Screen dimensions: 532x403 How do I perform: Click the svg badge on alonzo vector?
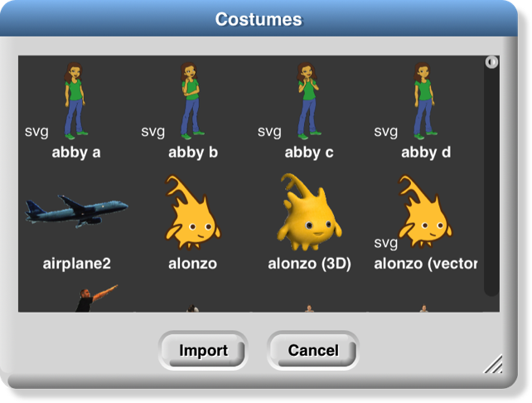pos(386,242)
